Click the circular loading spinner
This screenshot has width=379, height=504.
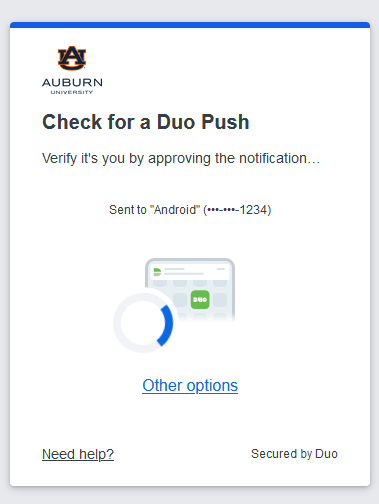143,323
